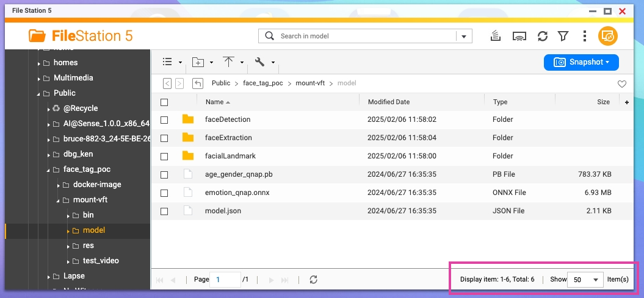
Task: Refresh using the top toolbar refresh icon
Action: 543,36
